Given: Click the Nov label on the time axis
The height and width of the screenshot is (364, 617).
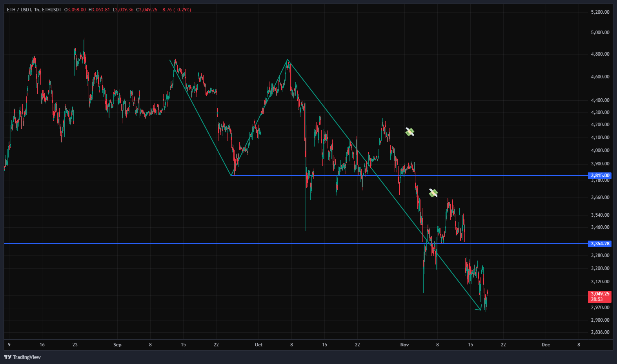Looking at the screenshot, I should click(x=404, y=345).
